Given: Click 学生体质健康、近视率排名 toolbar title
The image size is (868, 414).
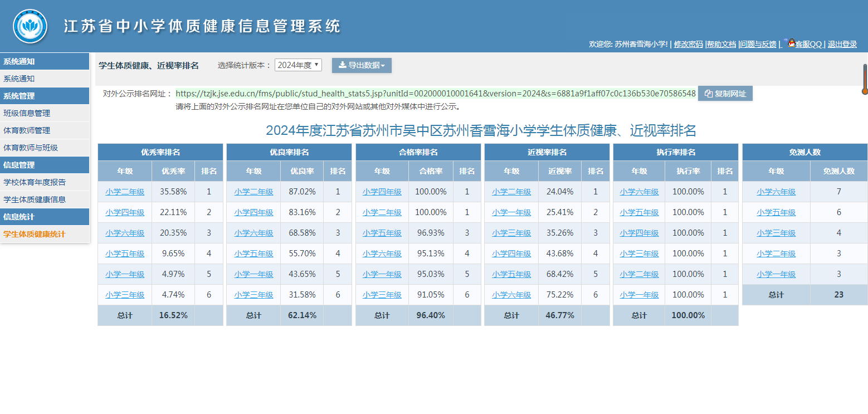Looking at the screenshot, I should point(149,65).
